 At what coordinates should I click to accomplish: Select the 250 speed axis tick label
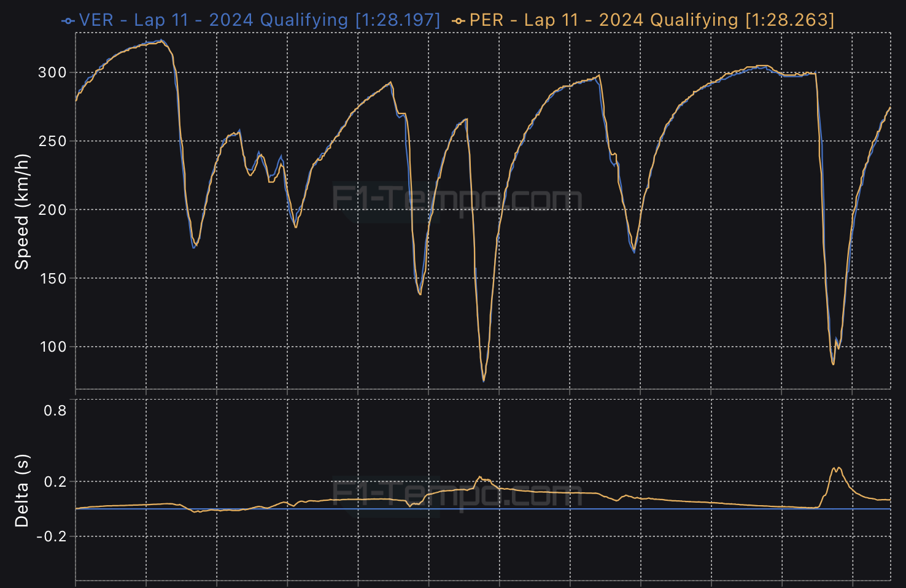click(x=52, y=141)
